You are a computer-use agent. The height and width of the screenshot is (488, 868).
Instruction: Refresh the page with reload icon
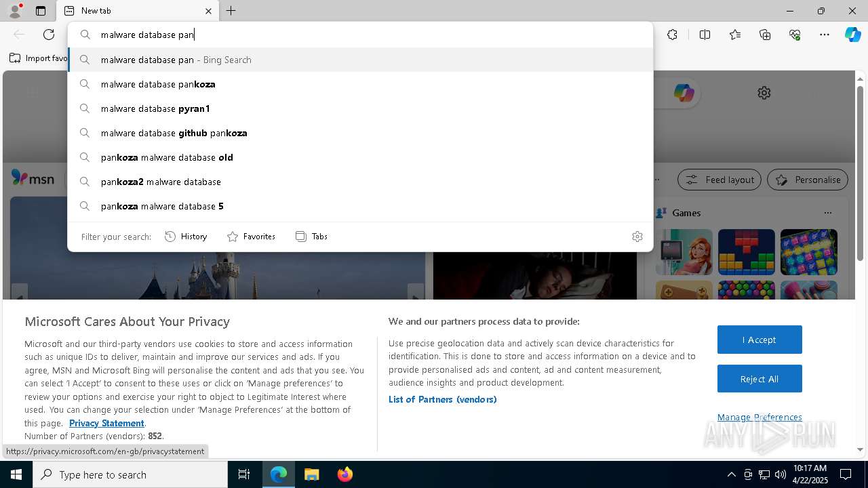49,35
